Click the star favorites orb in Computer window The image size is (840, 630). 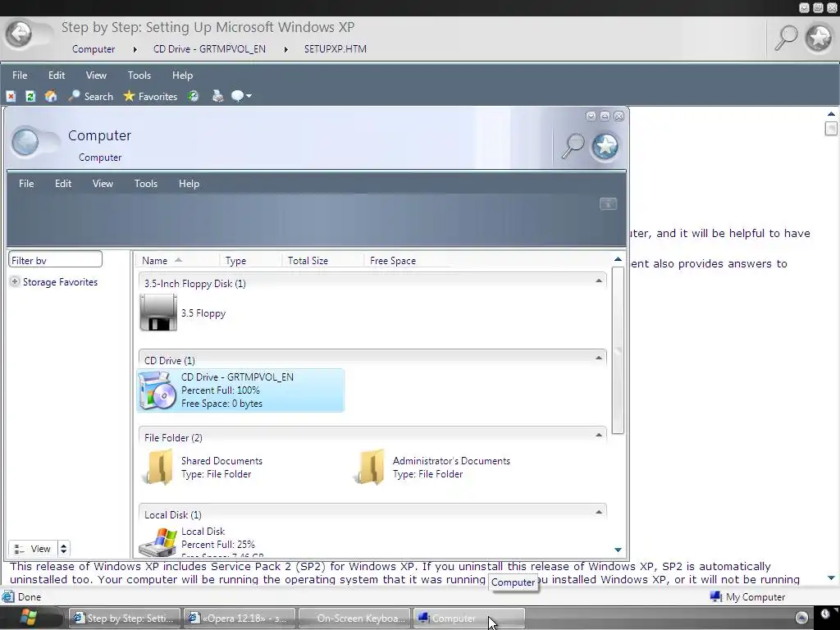coord(605,146)
